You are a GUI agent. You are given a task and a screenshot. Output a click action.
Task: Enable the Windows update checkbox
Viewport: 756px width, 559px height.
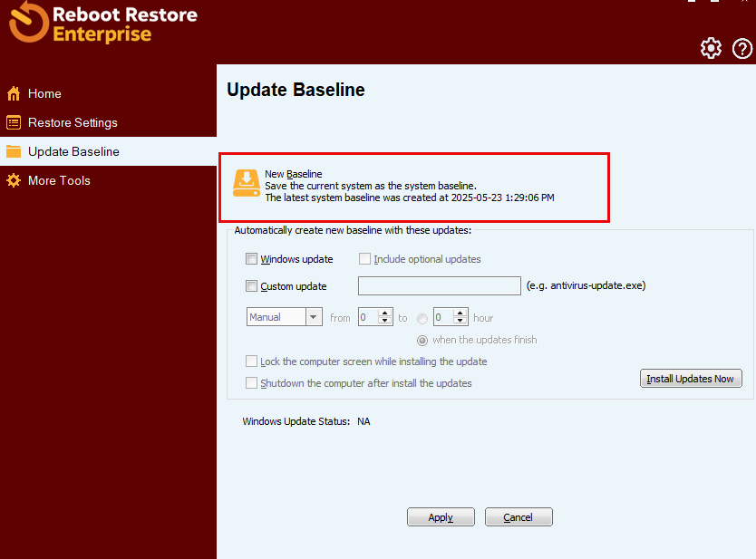(251, 258)
